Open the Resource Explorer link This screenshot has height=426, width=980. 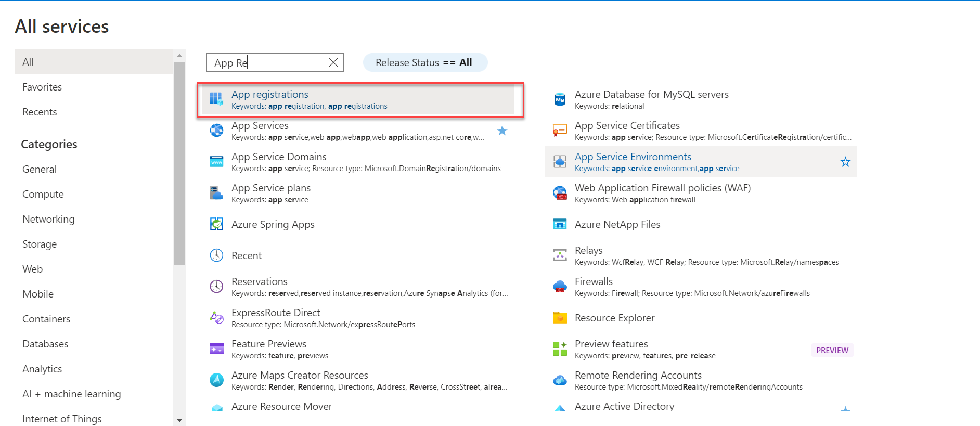click(615, 318)
